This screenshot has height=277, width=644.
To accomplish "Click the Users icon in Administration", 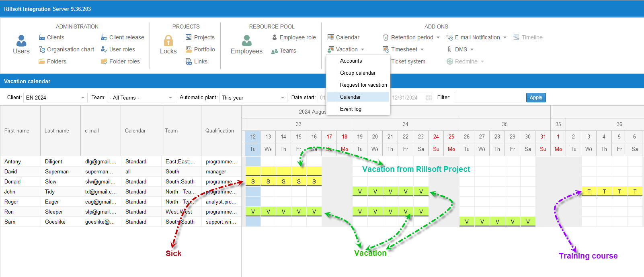I will (21, 41).
